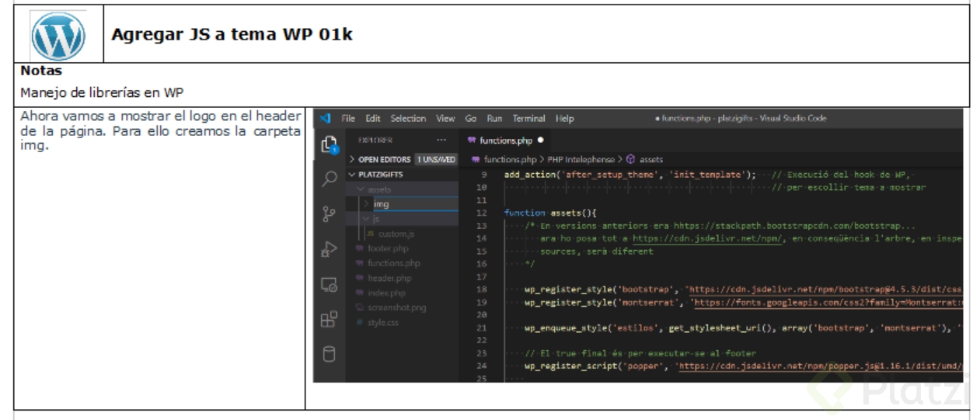980x420 pixels.
Task: Expand the img folder chevron
Action: [367, 204]
